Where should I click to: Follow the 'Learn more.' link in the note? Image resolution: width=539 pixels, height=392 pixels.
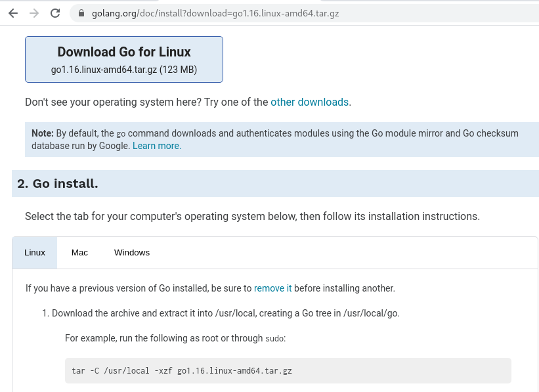tap(157, 146)
